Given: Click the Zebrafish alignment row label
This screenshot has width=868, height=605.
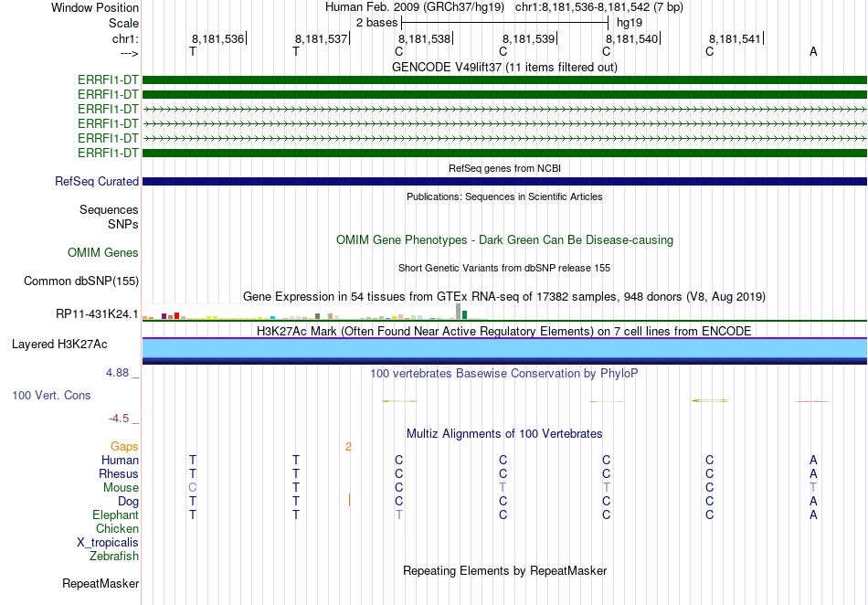Looking at the screenshot, I should coord(114,557).
